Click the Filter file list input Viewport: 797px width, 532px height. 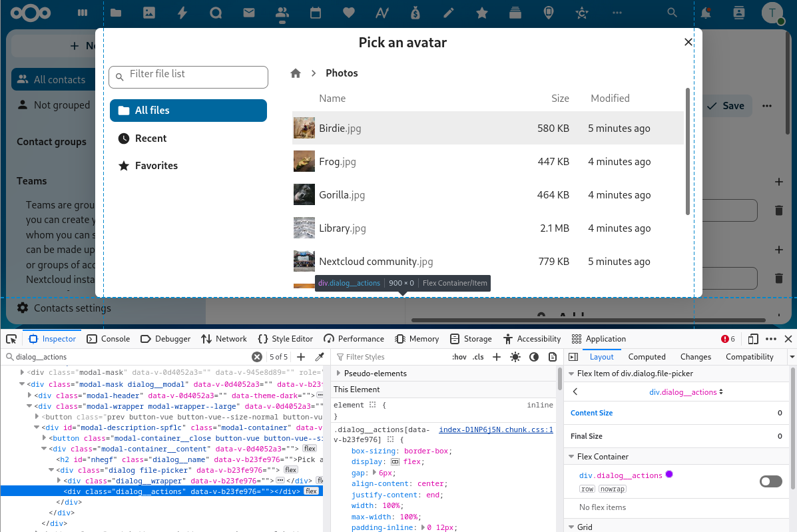click(188, 77)
